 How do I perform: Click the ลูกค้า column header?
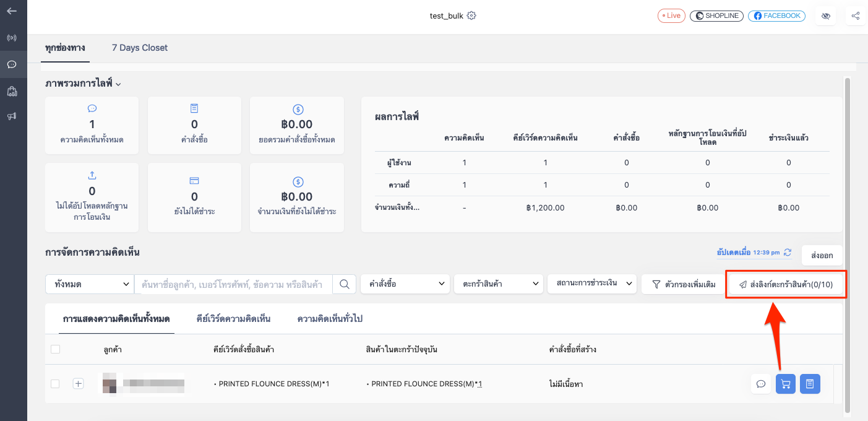[113, 349]
